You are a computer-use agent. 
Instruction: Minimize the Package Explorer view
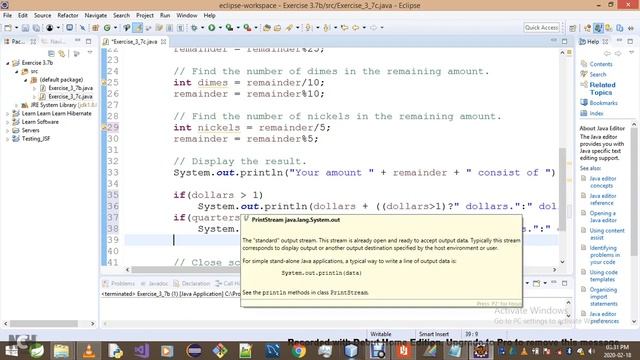[78, 41]
